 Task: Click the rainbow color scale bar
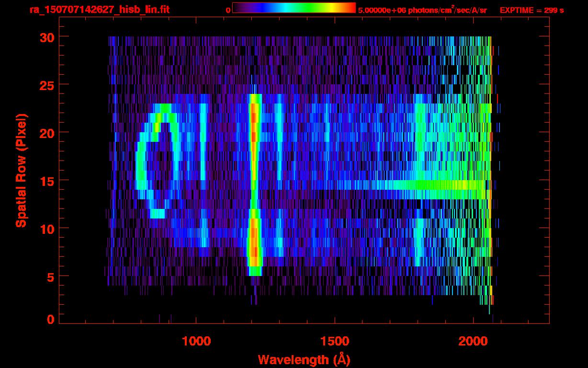click(x=294, y=8)
